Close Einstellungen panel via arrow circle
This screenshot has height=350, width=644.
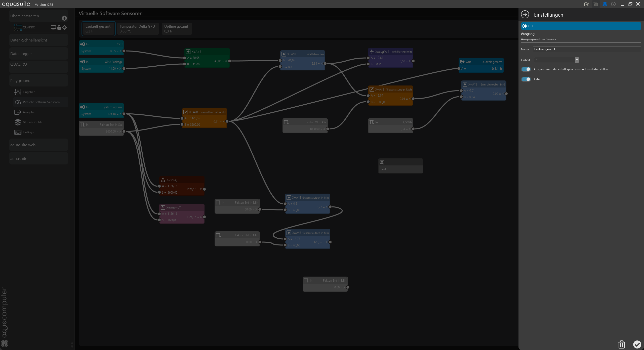(x=525, y=15)
